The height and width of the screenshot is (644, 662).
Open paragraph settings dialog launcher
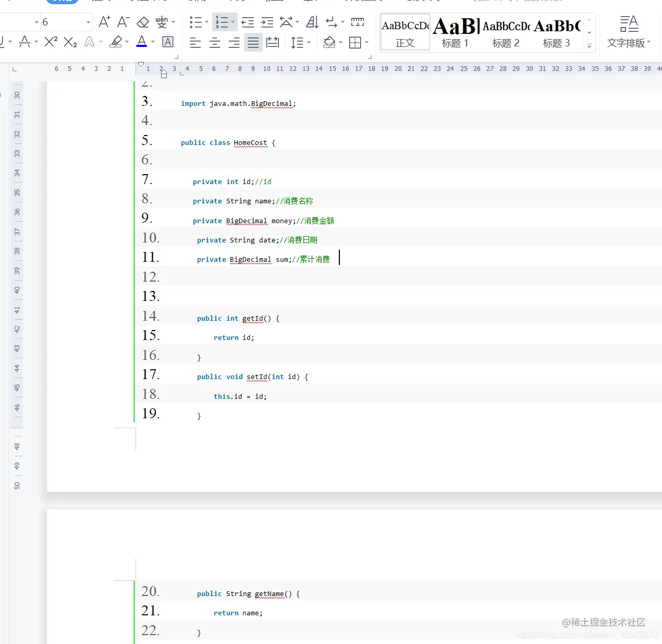pos(370,57)
